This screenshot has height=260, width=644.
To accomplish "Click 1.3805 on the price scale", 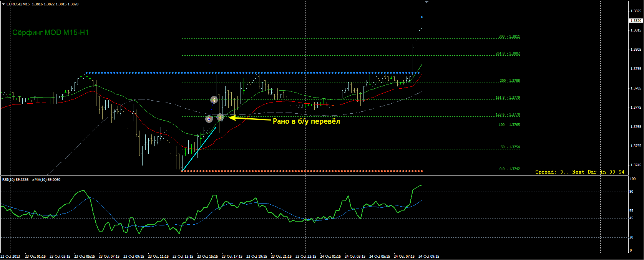I will click(636, 50).
